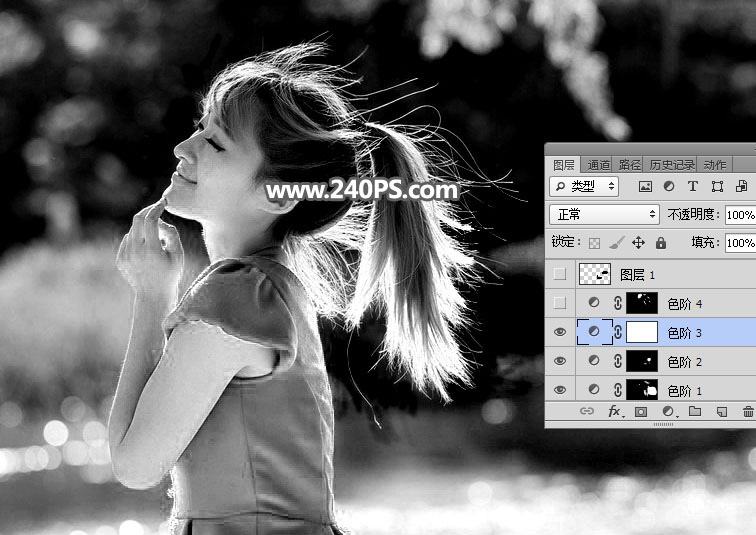The width and height of the screenshot is (756, 535).
Task: Switch to the 路径 tab
Action: click(x=629, y=165)
